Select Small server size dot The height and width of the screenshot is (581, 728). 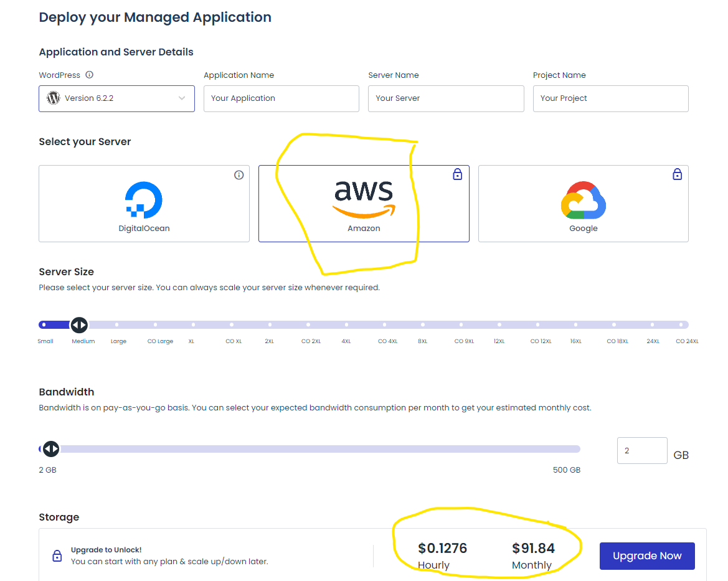pos(44,324)
